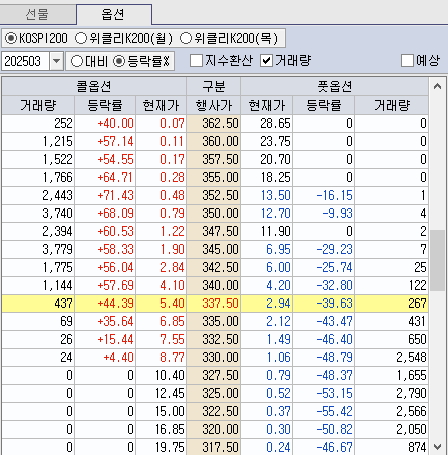Select strike price 325.00
This screenshot has width=448, height=455.
point(214,393)
